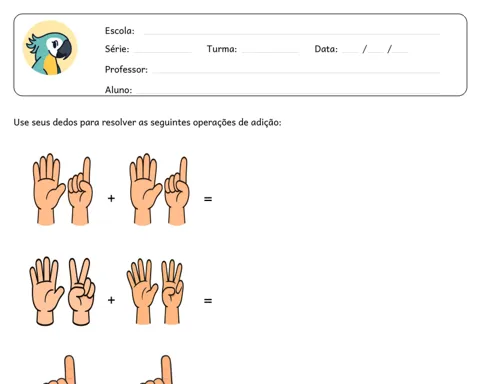Viewport: 480px width, 384px height.
Task: Click the first open five-finger hand
Action: click(x=48, y=189)
